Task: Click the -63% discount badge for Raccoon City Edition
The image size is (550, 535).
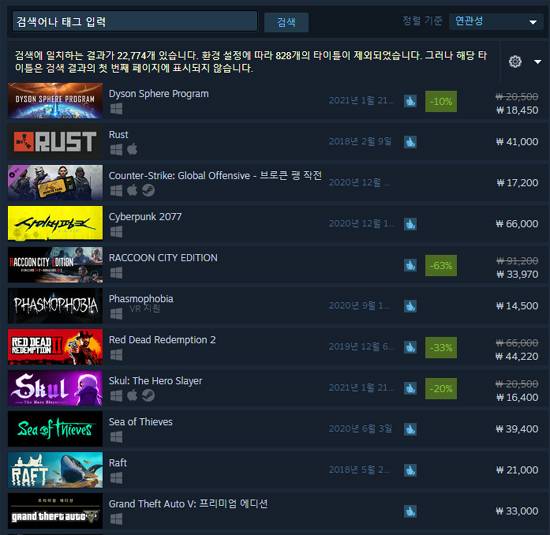Action: [x=441, y=266]
